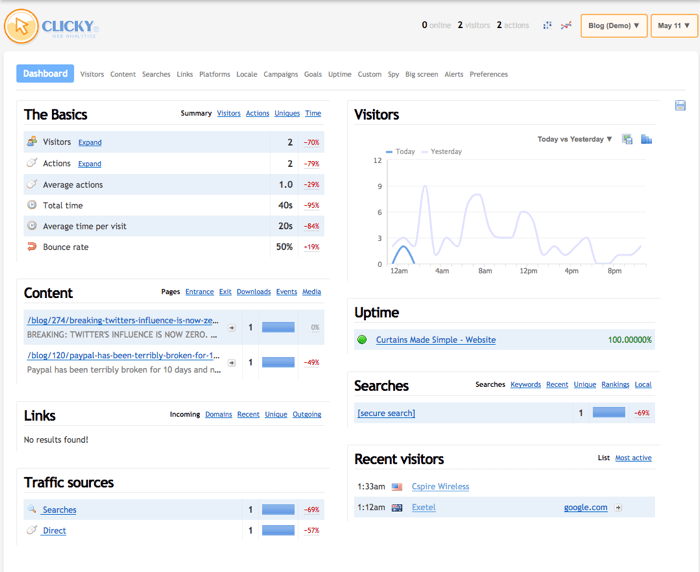
Task: Click the Average time per visit clock icon
Action: click(32, 225)
